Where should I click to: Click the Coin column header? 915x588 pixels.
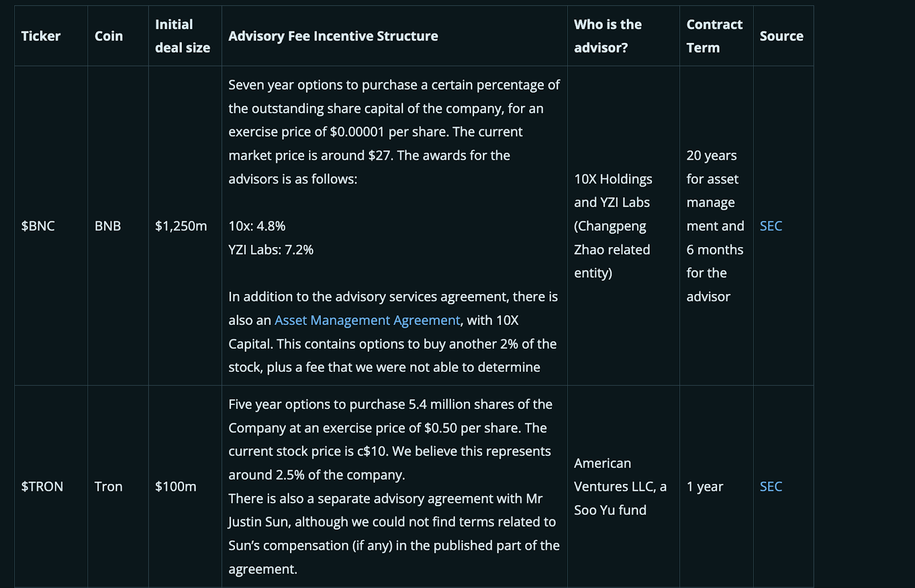tap(109, 36)
